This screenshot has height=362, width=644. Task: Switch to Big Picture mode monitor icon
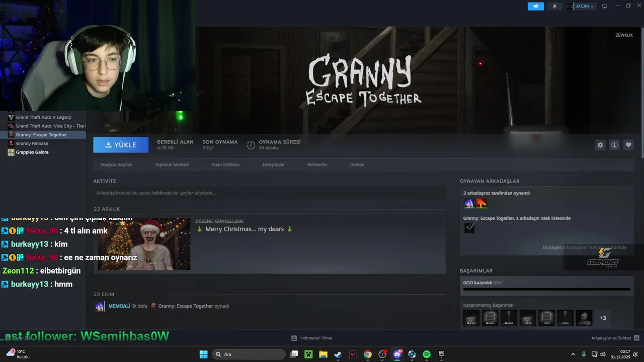[605, 6]
